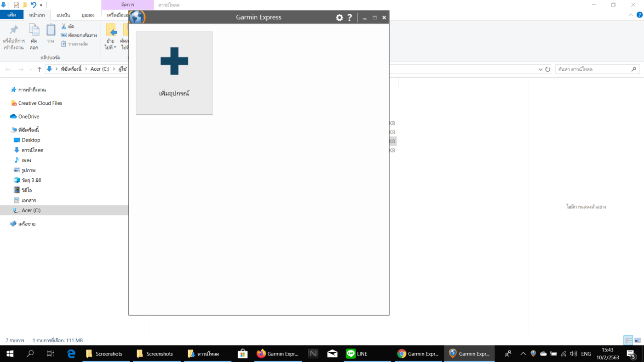Go up one folder level
This screenshot has height=362, width=644.
pyautogui.click(x=40, y=69)
